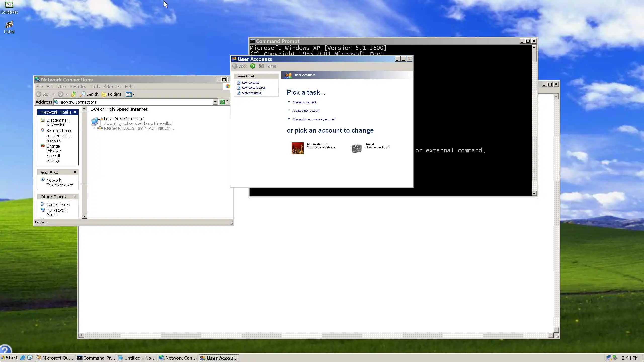The height and width of the screenshot is (362, 644).
Task: Click the Internet Explorer quick launch icon
Action: (x=23, y=358)
